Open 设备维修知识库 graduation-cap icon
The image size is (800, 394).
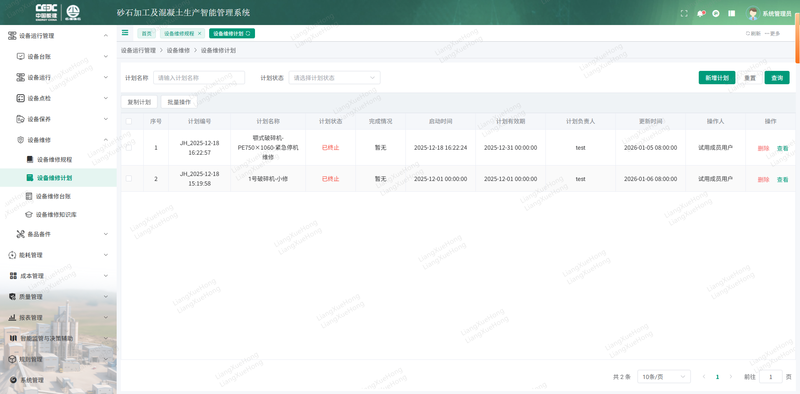tap(29, 215)
